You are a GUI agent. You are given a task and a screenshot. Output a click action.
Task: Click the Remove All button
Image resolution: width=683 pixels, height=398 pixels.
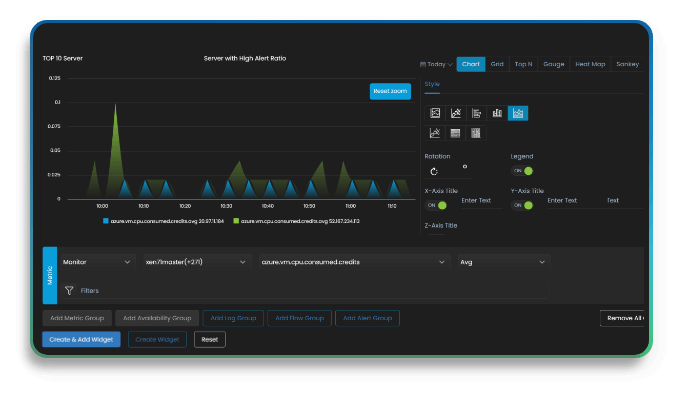click(623, 318)
